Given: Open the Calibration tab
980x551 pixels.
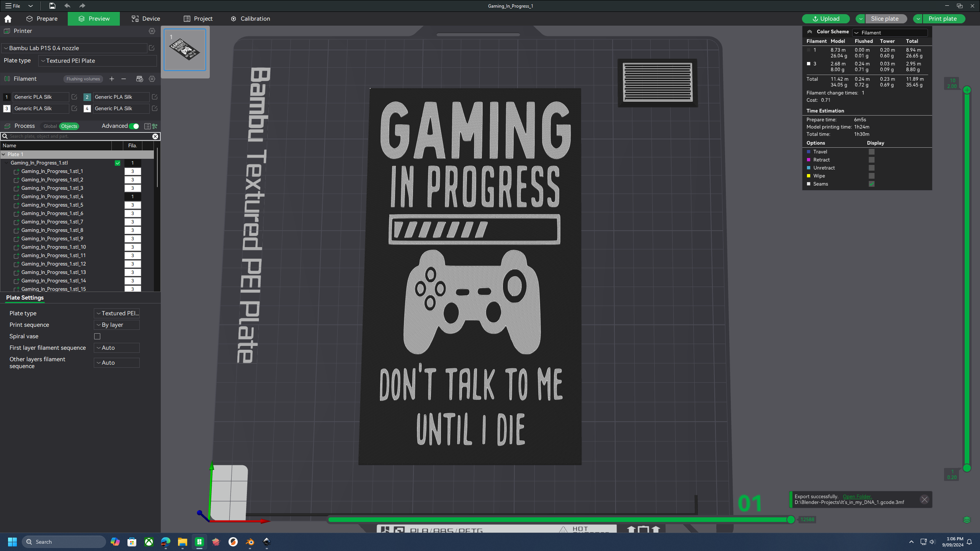Looking at the screenshot, I should coord(250,19).
